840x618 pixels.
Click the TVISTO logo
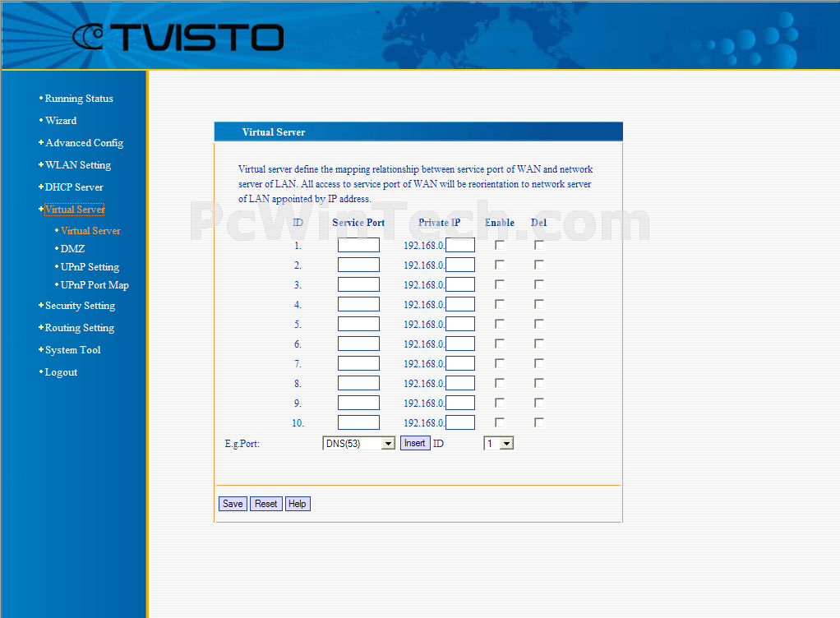(x=178, y=37)
